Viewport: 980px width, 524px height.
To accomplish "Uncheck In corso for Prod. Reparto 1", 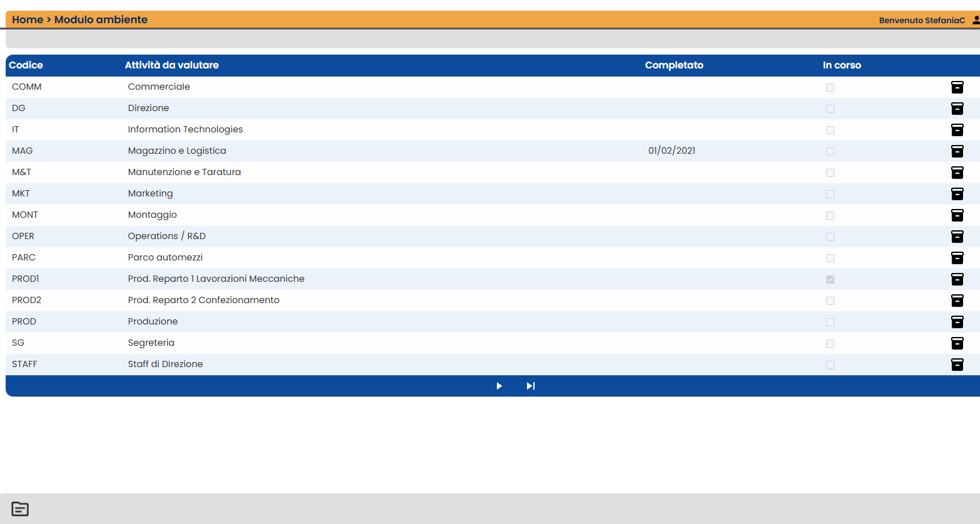I will [830, 279].
